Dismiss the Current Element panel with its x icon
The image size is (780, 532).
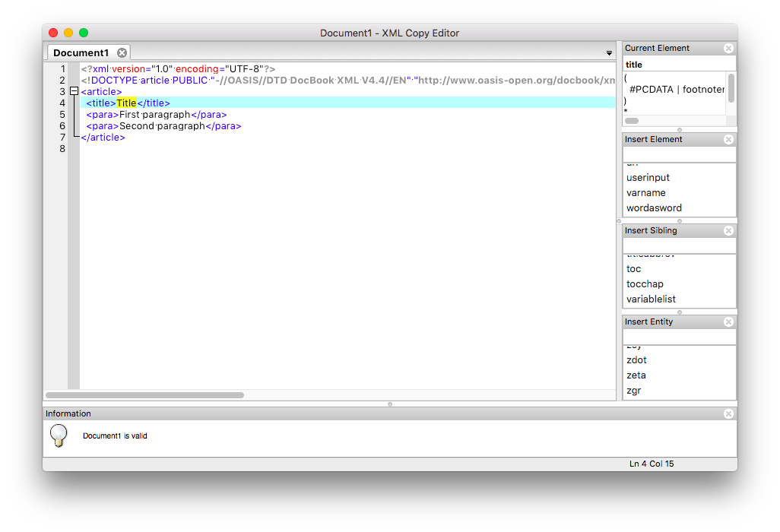(x=728, y=48)
